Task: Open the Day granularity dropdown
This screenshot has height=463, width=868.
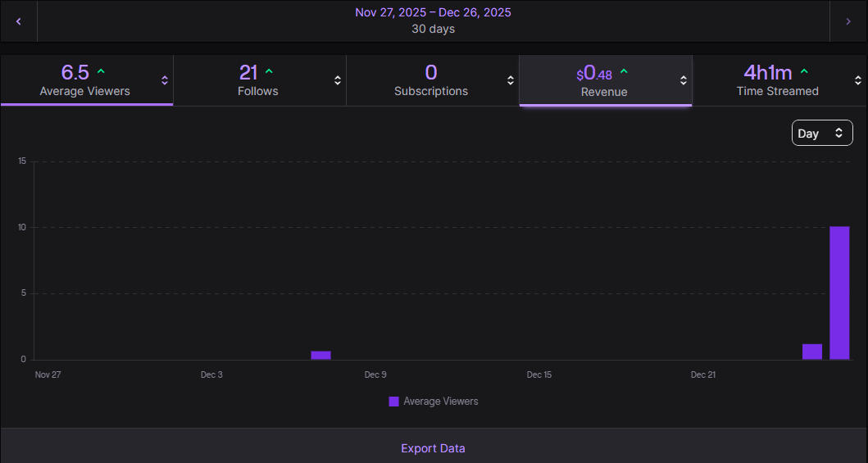Action: tap(822, 133)
